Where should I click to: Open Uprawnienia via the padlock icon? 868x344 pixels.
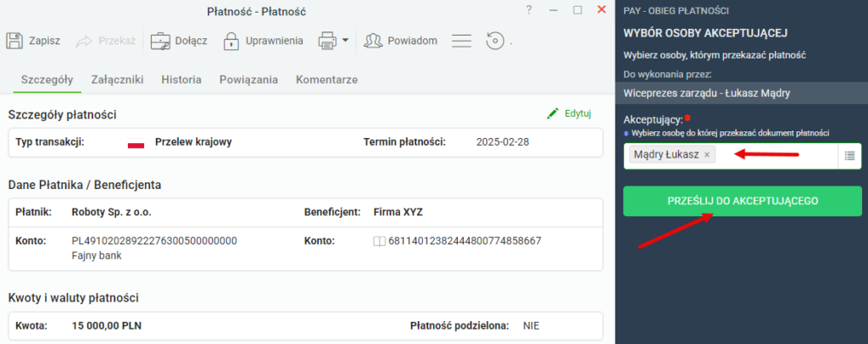tap(231, 41)
